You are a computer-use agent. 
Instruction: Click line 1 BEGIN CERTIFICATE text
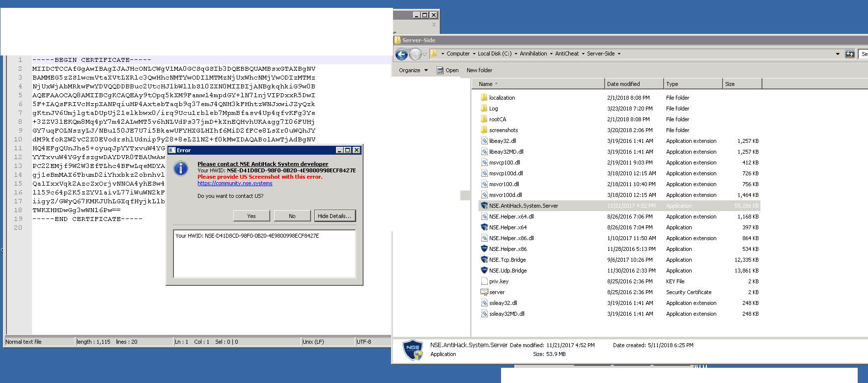pos(92,60)
